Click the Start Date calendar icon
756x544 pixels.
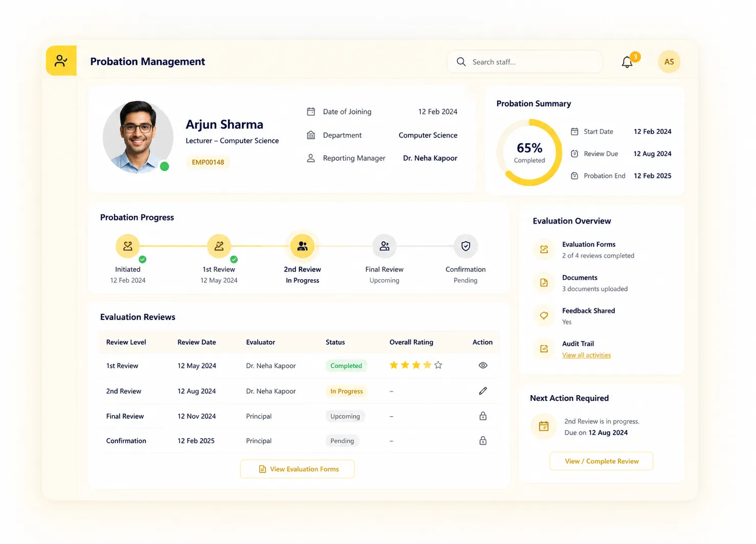(574, 131)
